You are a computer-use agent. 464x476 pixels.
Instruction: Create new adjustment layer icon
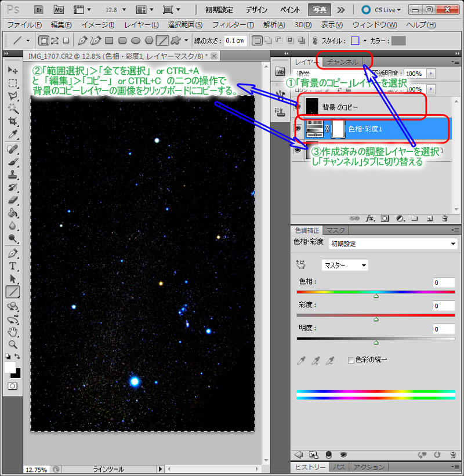(400, 218)
